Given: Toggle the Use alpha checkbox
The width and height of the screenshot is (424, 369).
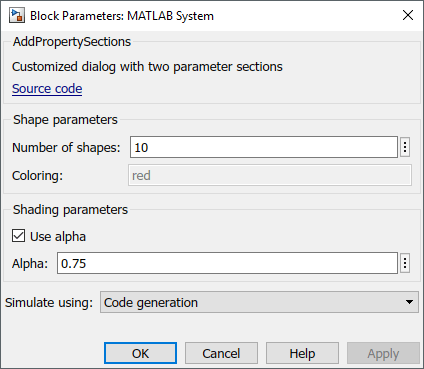Looking at the screenshot, I should 18,236.
